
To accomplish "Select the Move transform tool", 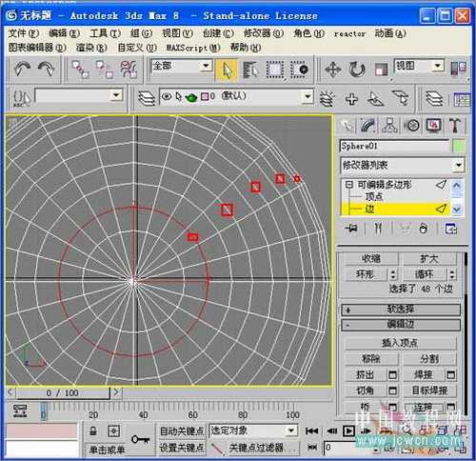I will point(333,70).
